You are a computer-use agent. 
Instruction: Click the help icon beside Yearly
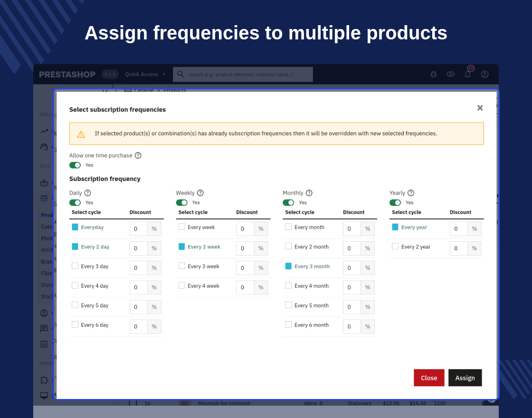[x=410, y=193]
